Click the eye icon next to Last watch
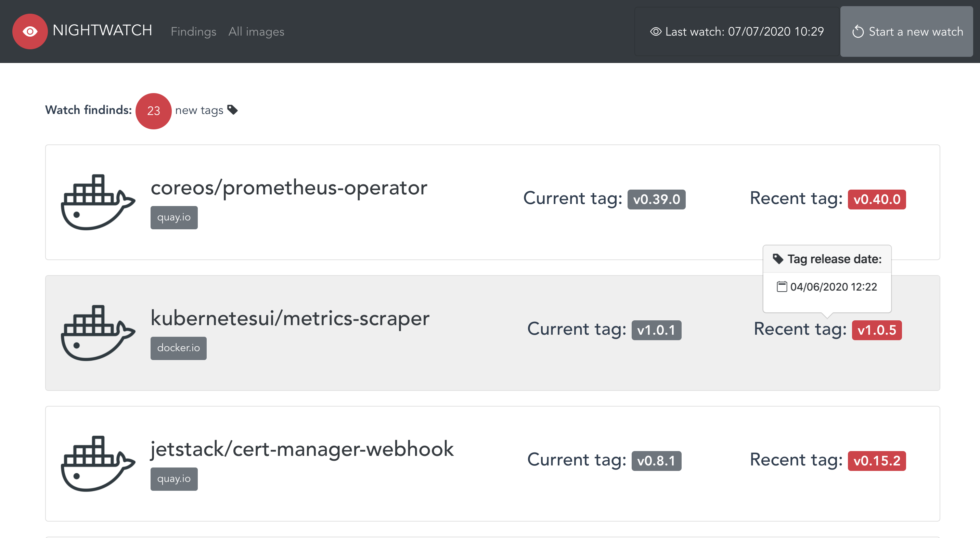Viewport: 980px width, 538px height. (x=656, y=31)
